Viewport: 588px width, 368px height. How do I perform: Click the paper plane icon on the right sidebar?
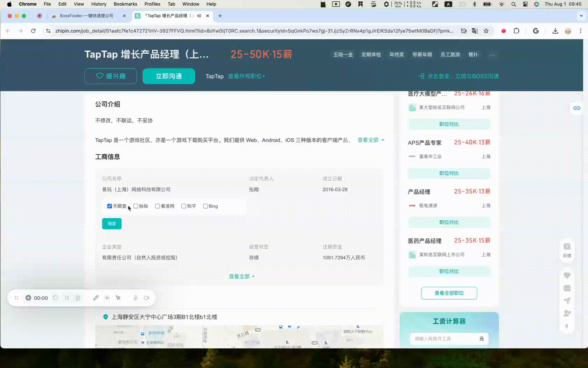567,301
